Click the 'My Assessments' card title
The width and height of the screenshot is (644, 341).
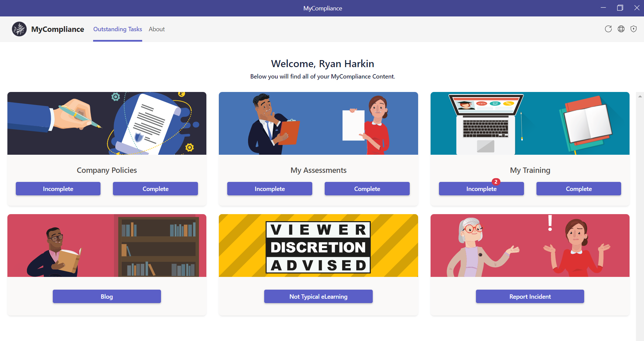[318, 170]
